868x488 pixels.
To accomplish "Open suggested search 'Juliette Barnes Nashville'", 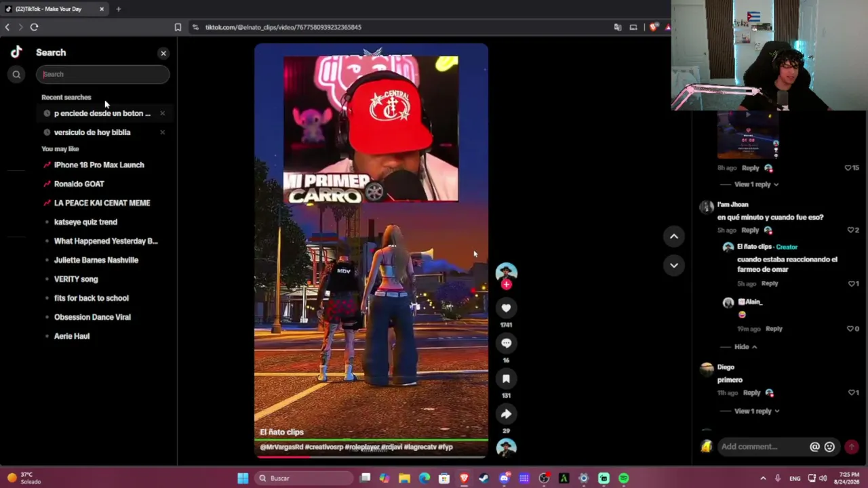I will 96,260.
